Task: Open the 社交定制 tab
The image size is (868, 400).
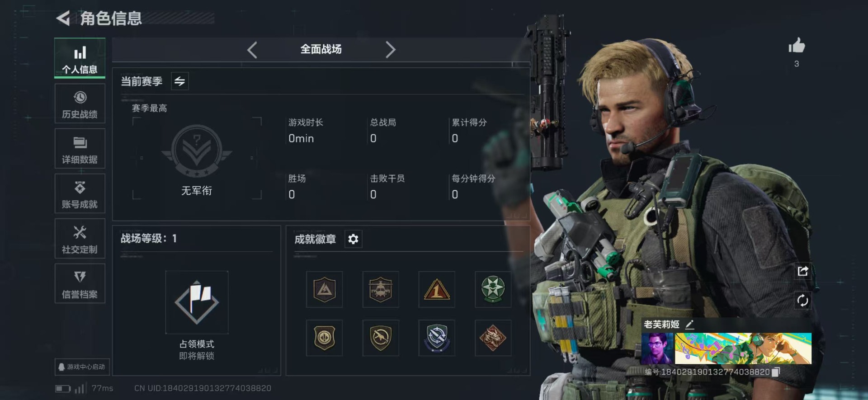Action: coord(80,239)
